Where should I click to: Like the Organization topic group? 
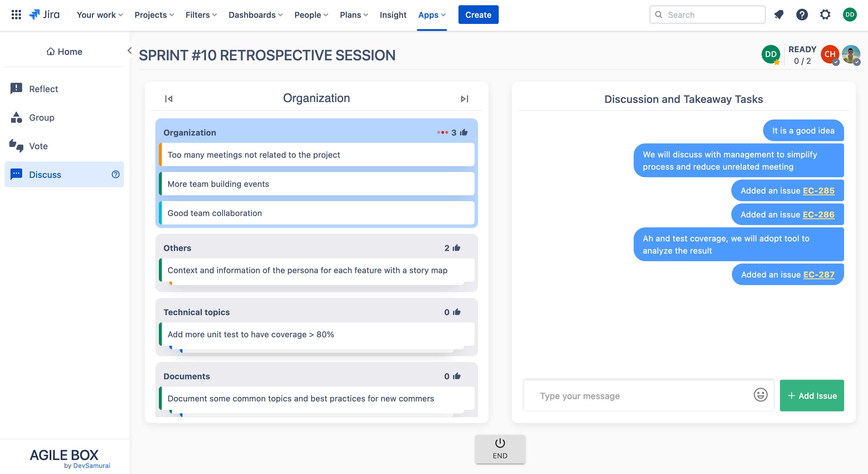point(464,132)
